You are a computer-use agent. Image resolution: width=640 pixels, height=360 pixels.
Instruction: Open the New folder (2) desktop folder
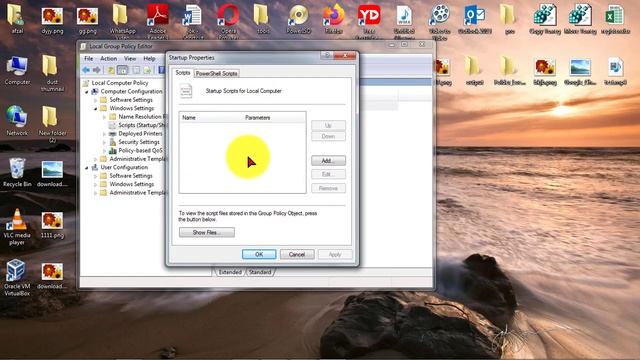[x=52, y=124]
